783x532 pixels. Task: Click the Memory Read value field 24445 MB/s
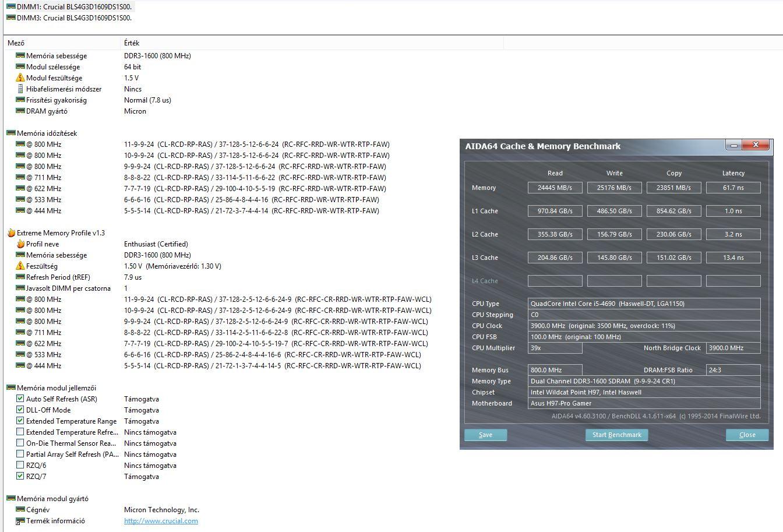point(555,188)
